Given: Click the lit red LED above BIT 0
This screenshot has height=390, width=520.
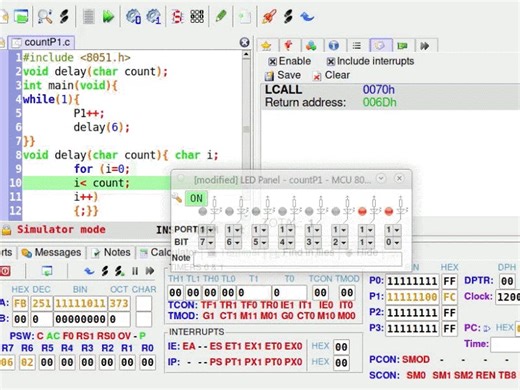Looking at the screenshot, I should [x=389, y=211].
